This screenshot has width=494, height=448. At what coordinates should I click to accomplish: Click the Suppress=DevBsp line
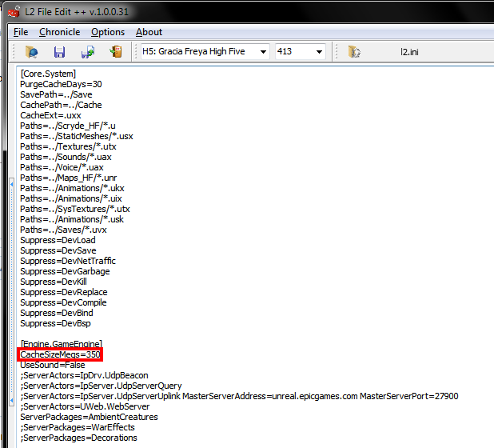(x=55, y=323)
